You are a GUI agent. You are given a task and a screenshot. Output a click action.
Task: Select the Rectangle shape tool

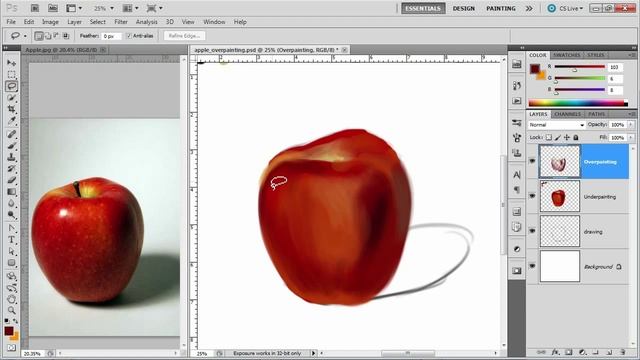pos(11,263)
